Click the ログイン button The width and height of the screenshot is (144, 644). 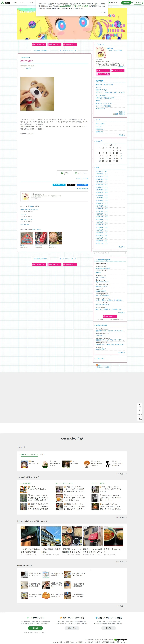[x=137, y=3]
